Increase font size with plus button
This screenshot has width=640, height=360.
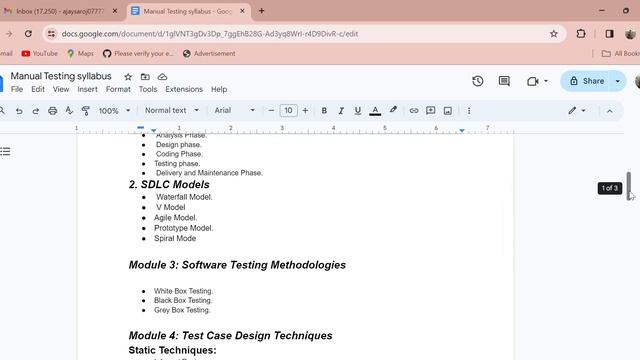click(305, 111)
